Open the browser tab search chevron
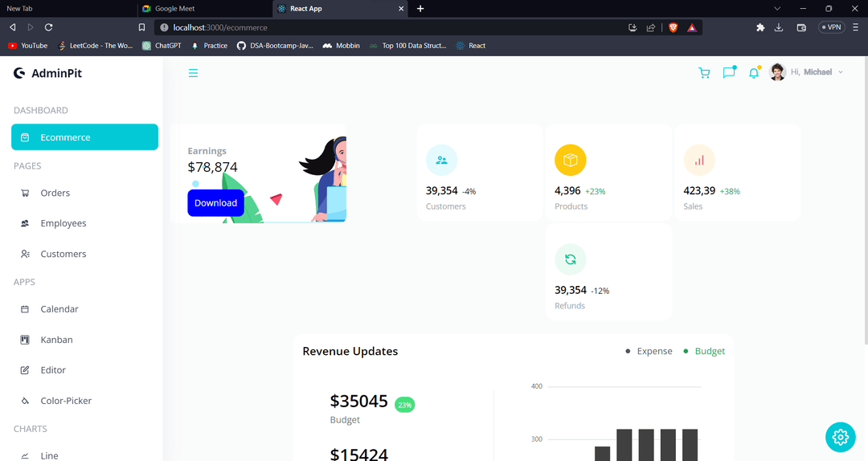868x461 pixels. (777, 8)
